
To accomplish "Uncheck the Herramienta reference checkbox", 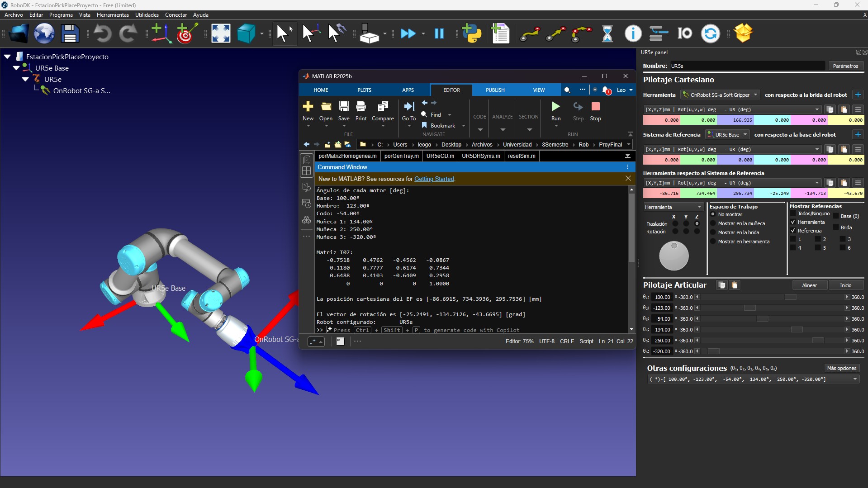I will (793, 222).
